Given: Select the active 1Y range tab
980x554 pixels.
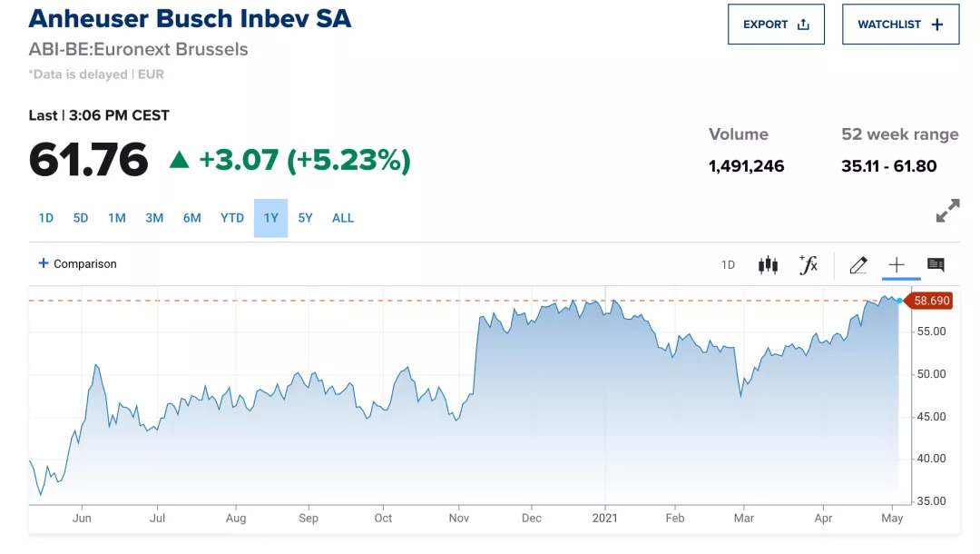Looking at the screenshot, I should (x=270, y=218).
